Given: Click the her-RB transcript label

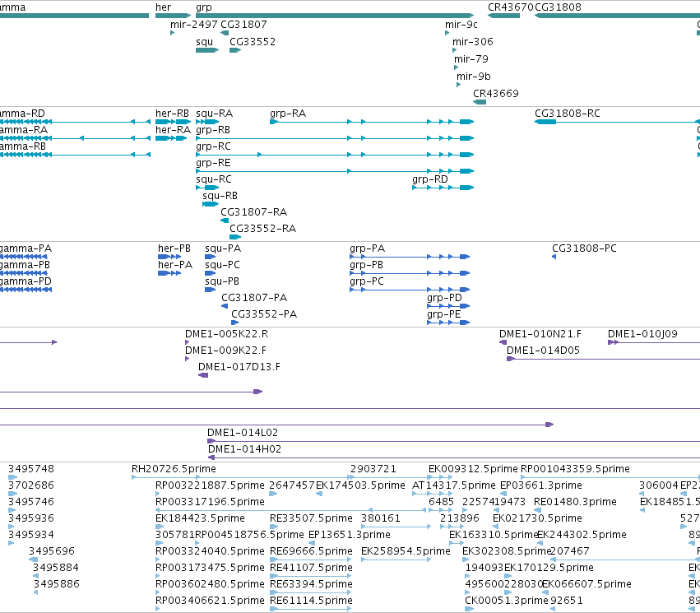Looking at the screenshot, I should pyautogui.click(x=172, y=114).
